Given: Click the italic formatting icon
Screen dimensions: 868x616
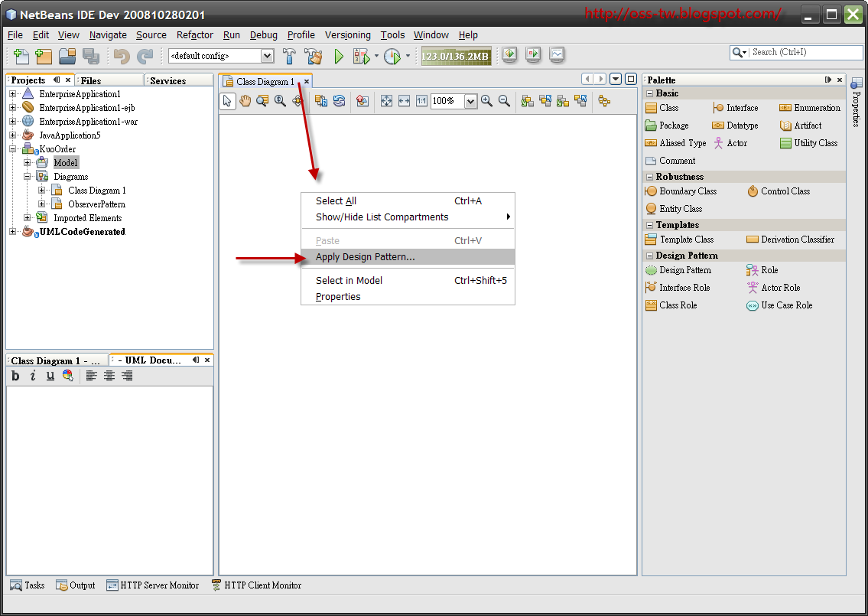Looking at the screenshot, I should click(33, 376).
